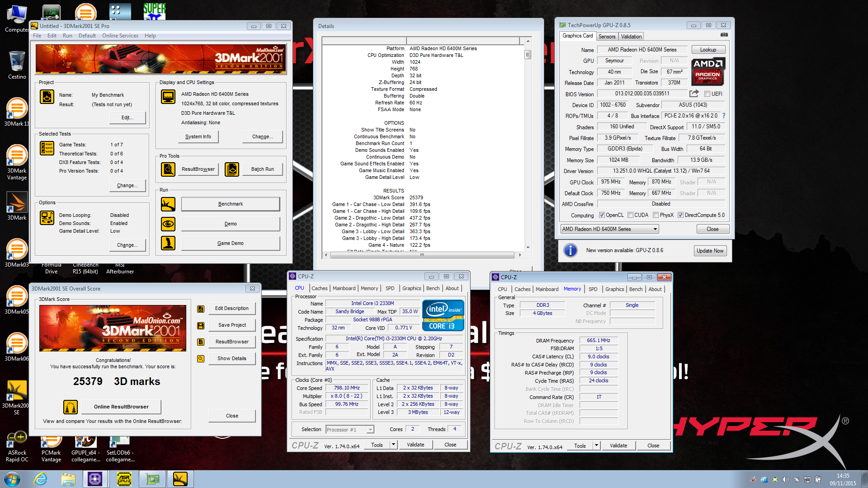Switch to Mainboard tab in left CPU-Z

click(344, 288)
